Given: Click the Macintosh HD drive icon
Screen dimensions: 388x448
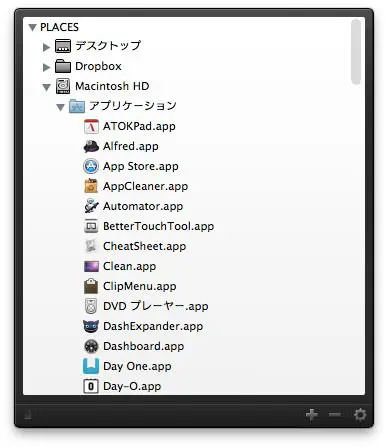Looking at the screenshot, I should (63, 86).
